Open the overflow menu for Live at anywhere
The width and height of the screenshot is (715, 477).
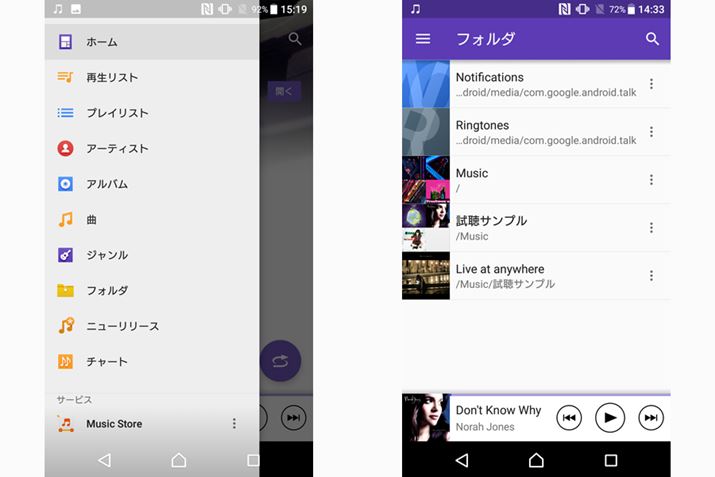point(651,275)
